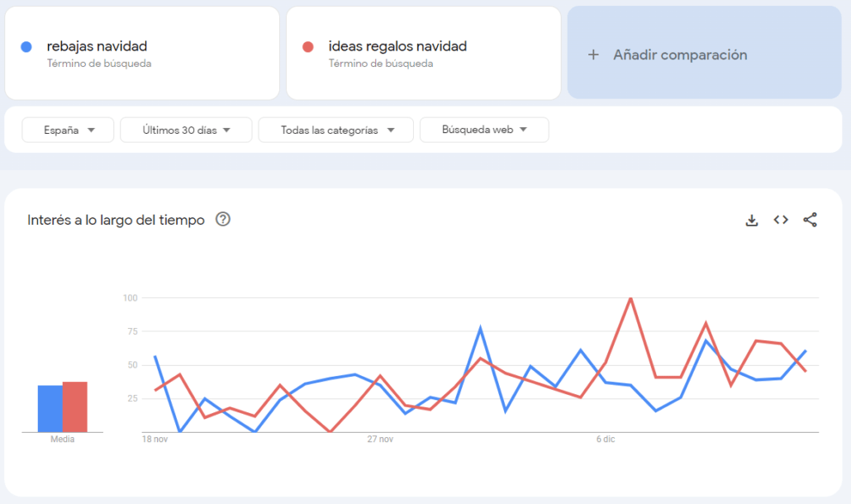This screenshot has height=504, width=851.
Task: Click the plus icon to add comparison
Action: (592, 55)
